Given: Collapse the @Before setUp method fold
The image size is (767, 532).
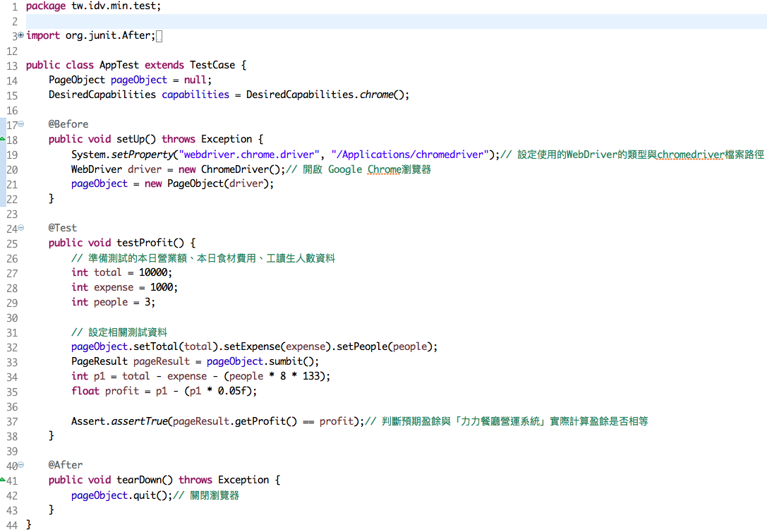Looking at the screenshot, I should tap(20, 124).
